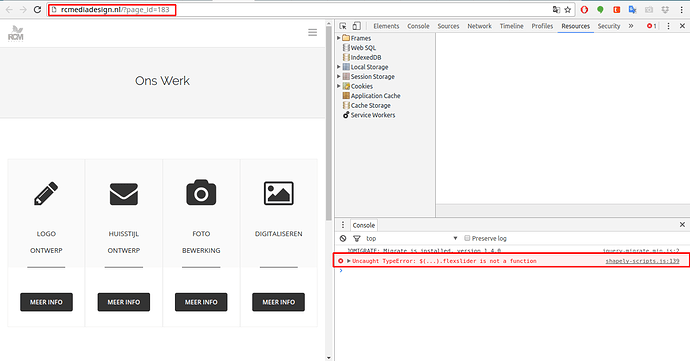
Task: Open the Dropbox-like extension icon
Action: 665,9
